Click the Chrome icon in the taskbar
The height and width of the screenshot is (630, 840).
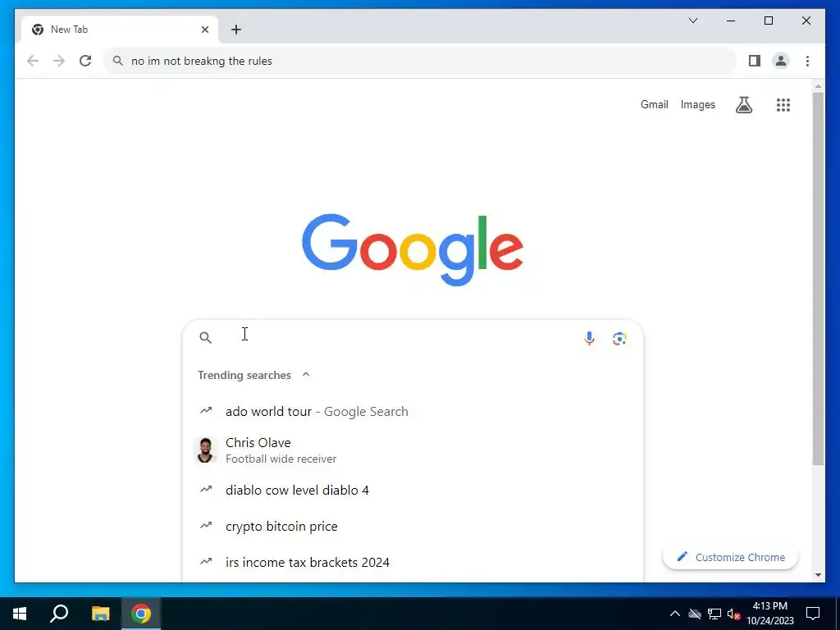[141, 614]
